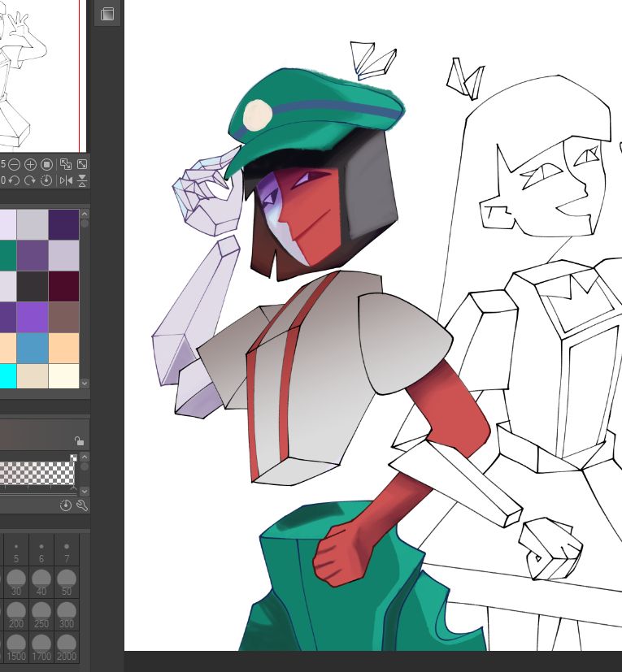Click the transparent color box above gradient bar
Screen dimensions: 622x672
pyautogui.click(x=73, y=457)
